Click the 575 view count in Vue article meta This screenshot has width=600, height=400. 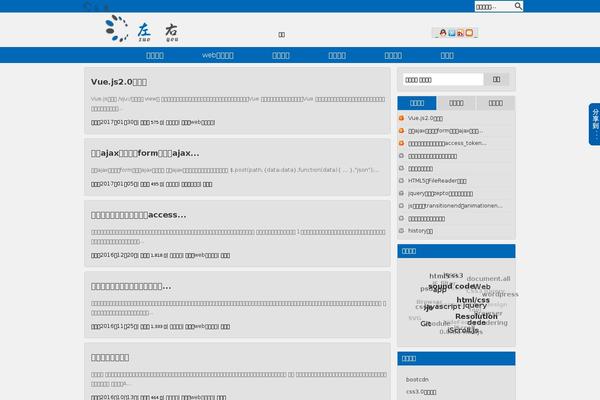(155, 122)
